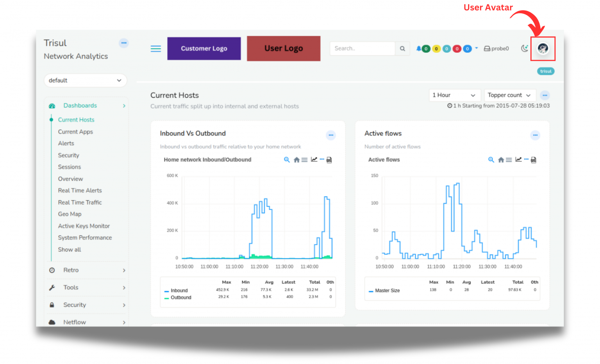Expand the Netflow menu section
This screenshot has height=364, width=600.
[87, 322]
